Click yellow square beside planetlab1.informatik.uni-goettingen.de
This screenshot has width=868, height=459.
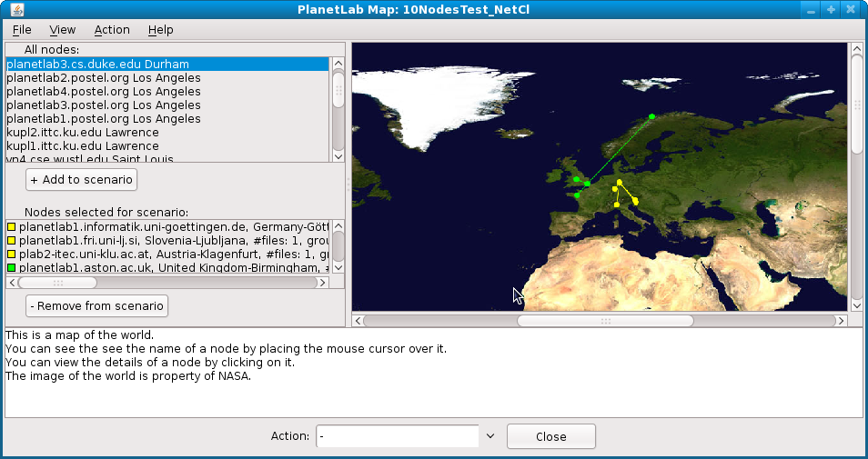[12, 226]
